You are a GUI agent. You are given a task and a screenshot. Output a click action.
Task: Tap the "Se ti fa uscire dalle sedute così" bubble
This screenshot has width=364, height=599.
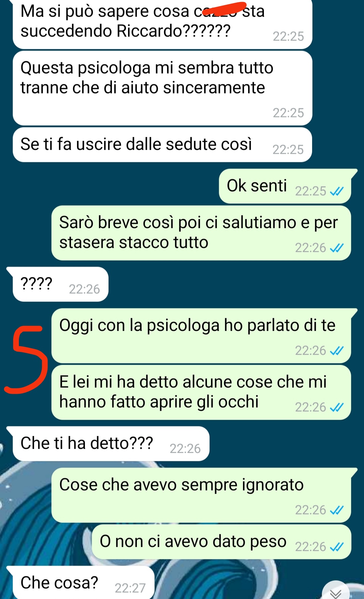pyautogui.click(x=162, y=145)
